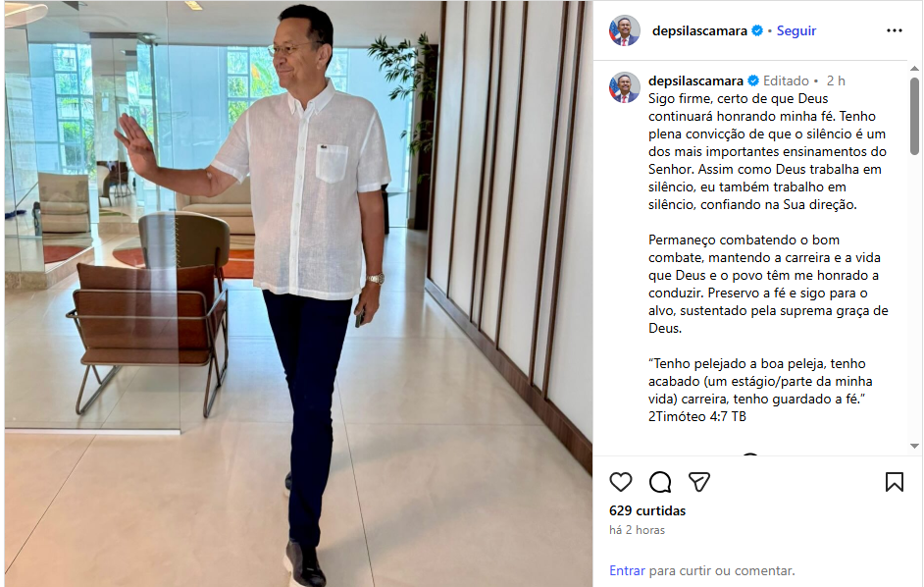The height and width of the screenshot is (587, 924).
Task: Open comments via speech bubble icon
Action: pyautogui.click(x=660, y=482)
